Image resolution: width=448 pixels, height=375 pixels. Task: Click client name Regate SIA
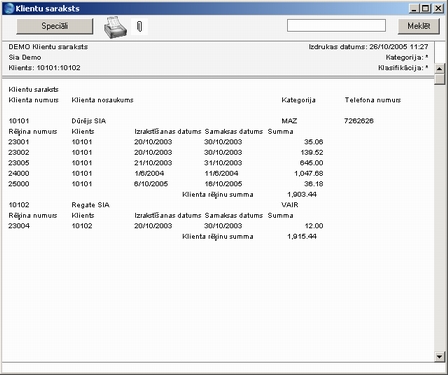pos(90,205)
